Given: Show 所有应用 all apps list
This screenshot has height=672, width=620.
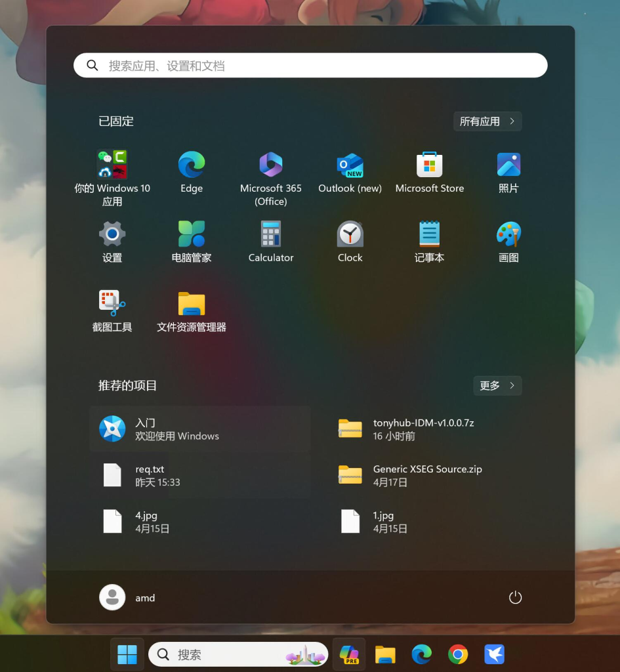Looking at the screenshot, I should (x=487, y=121).
